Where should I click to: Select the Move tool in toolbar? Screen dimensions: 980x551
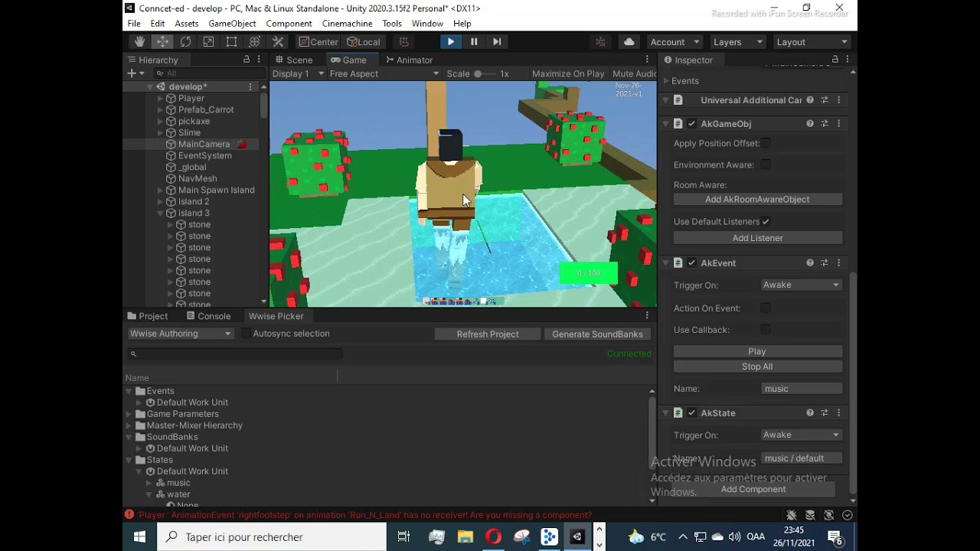[162, 42]
